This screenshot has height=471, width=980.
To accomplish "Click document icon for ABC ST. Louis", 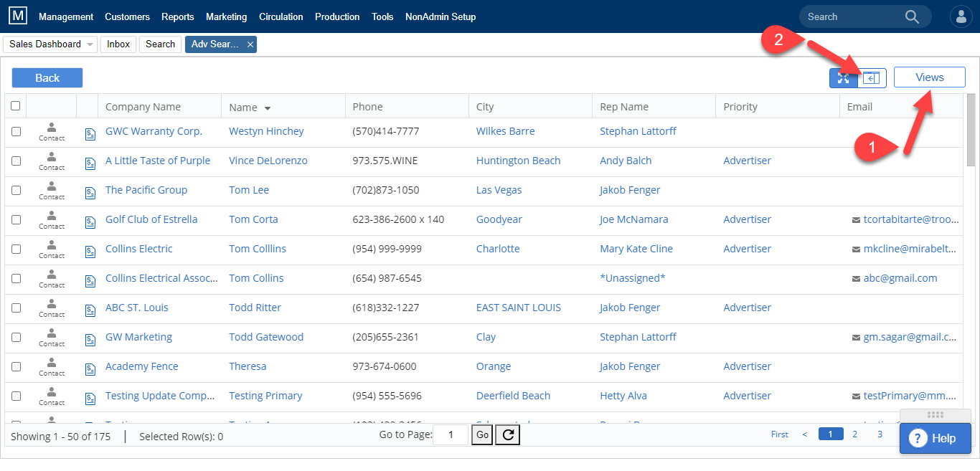I will 90,310.
